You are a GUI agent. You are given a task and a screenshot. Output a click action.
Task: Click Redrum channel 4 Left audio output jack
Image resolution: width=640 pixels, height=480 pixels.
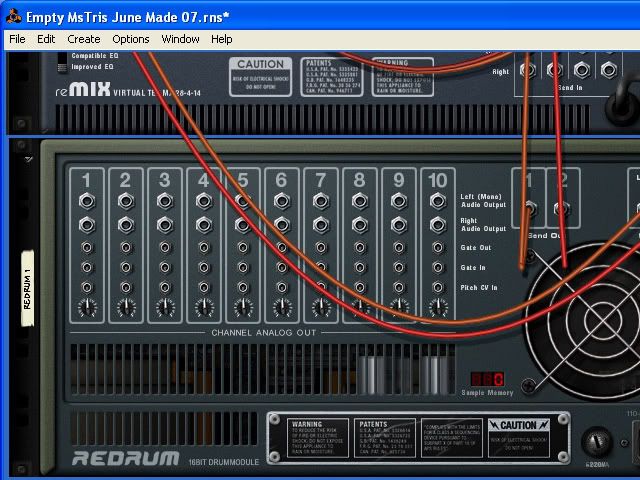pyautogui.click(x=204, y=201)
